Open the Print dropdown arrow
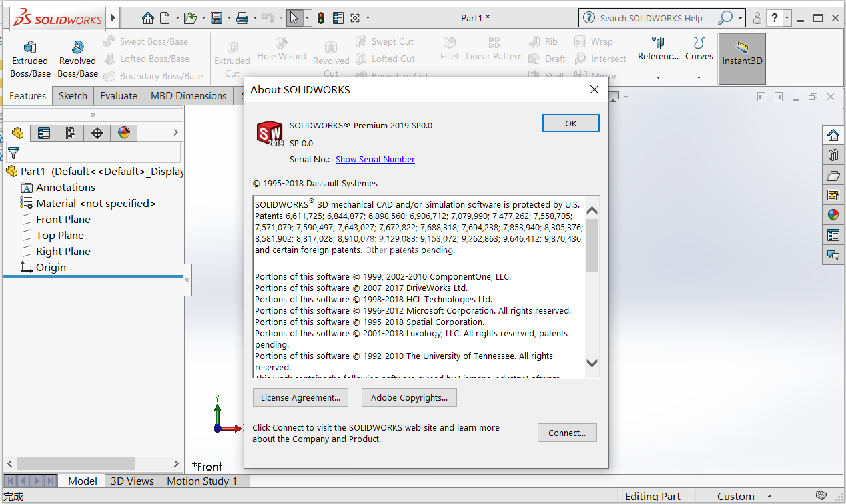846x504 pixels. [255, 18]
